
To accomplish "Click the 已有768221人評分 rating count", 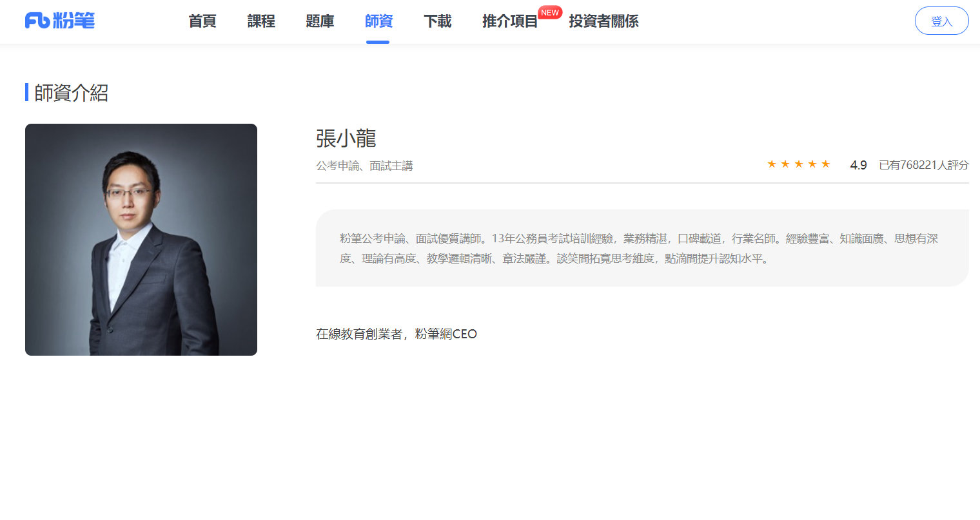I will tap(923, 166).
